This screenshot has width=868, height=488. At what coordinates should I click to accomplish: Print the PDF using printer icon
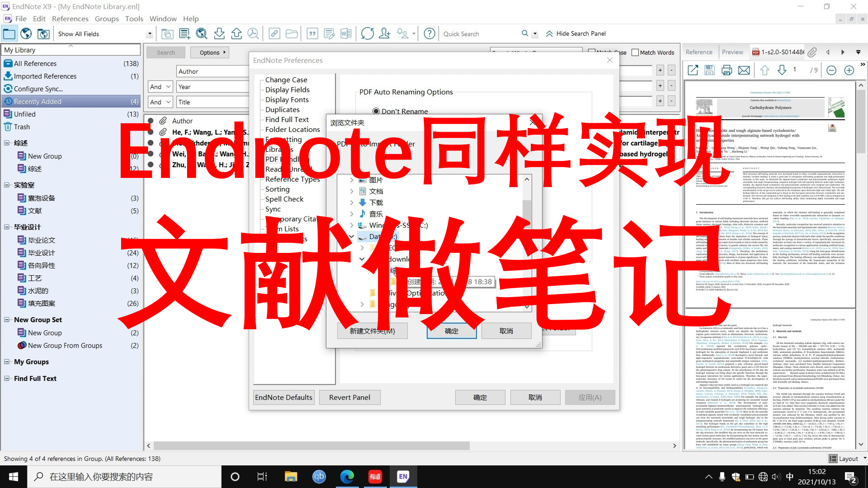727,70
